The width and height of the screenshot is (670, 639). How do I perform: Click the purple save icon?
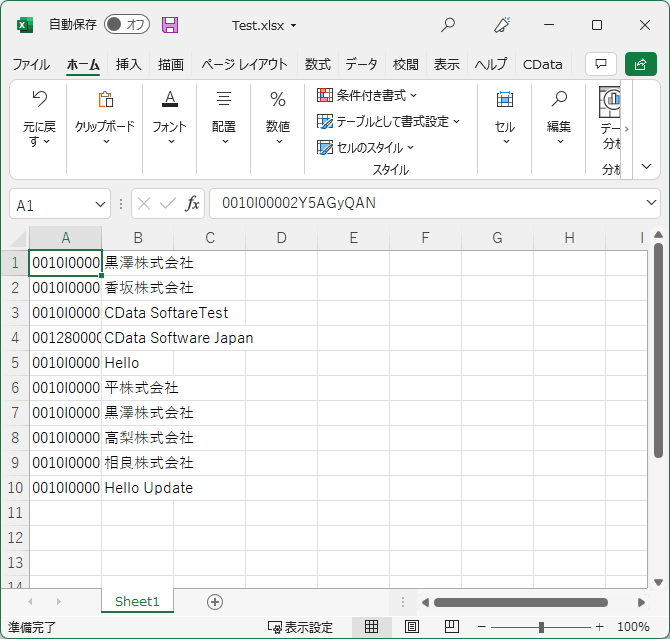coord(170,25)
